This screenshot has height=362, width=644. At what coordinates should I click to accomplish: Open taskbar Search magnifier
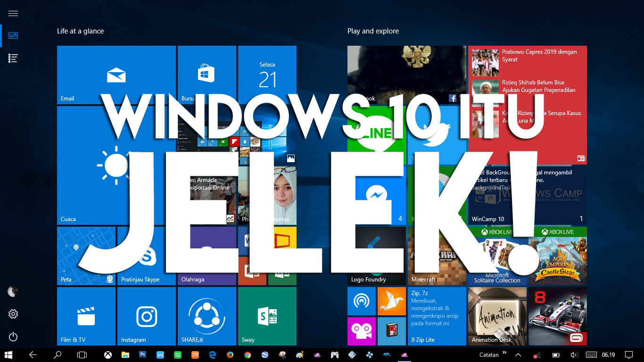click(58, 355)
